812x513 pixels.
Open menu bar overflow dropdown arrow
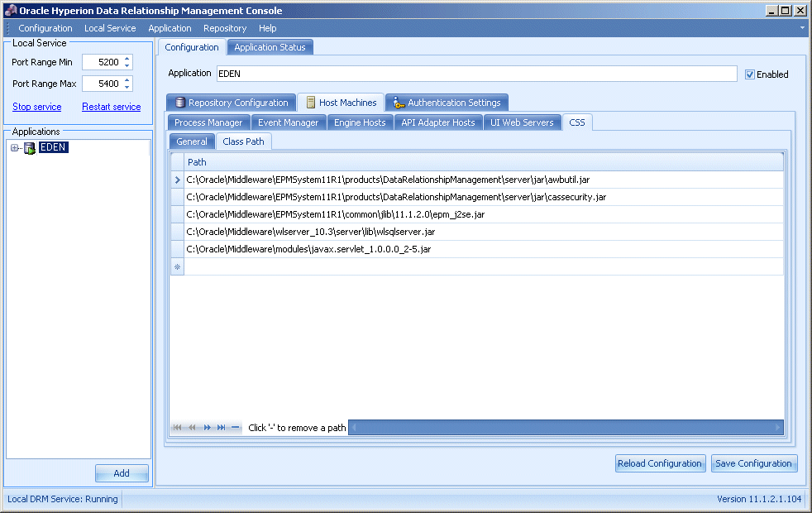tap(802, 28)
